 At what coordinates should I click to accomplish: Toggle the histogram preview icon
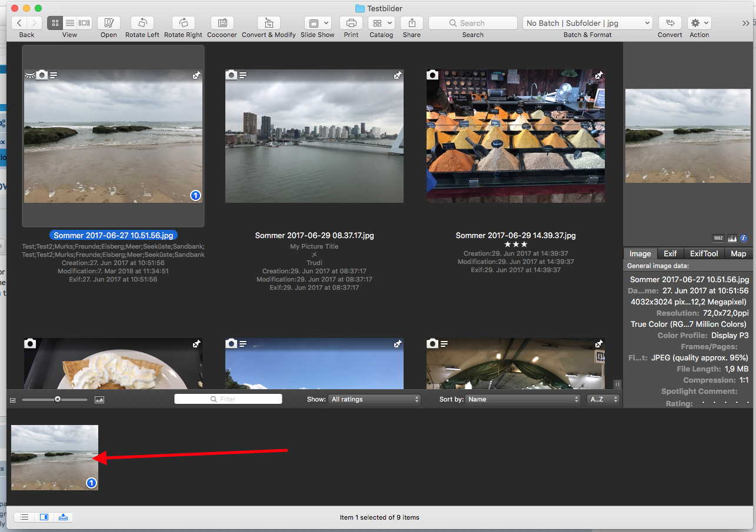tap(732, 238)
